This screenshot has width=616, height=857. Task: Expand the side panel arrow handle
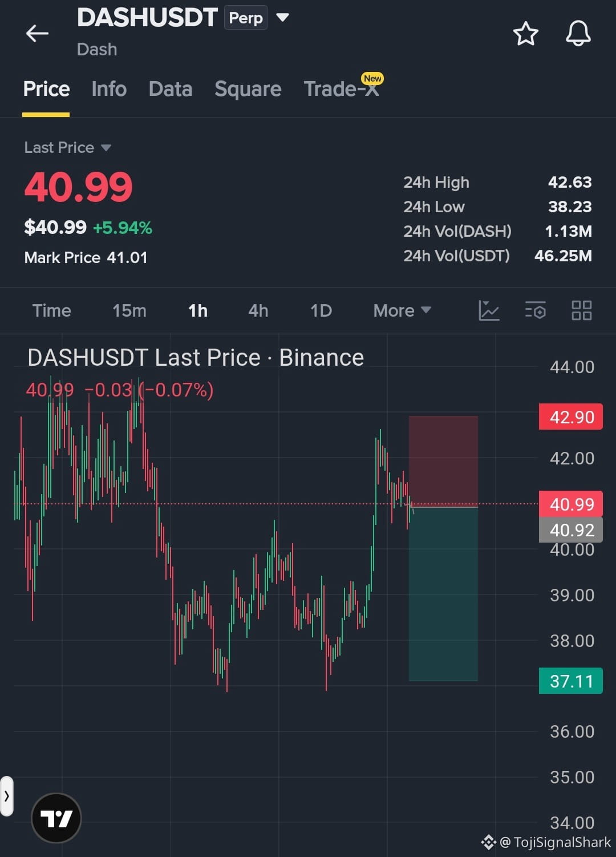point(6,796)
